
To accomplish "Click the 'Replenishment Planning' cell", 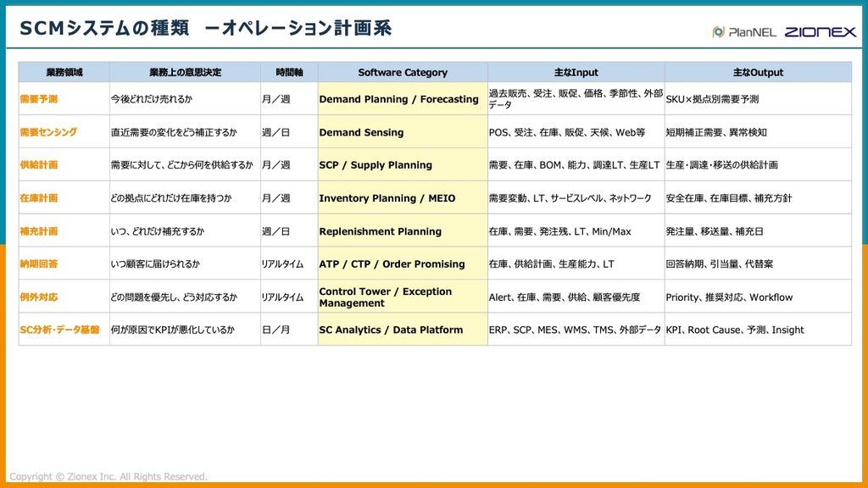I will (x=403, y=231).
